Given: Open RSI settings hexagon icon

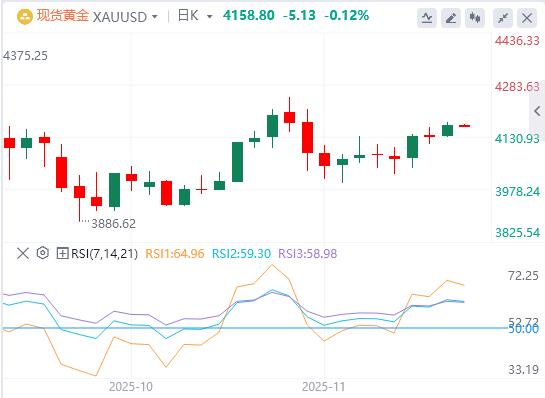Looking at the screenshot, I should (42, 253).
